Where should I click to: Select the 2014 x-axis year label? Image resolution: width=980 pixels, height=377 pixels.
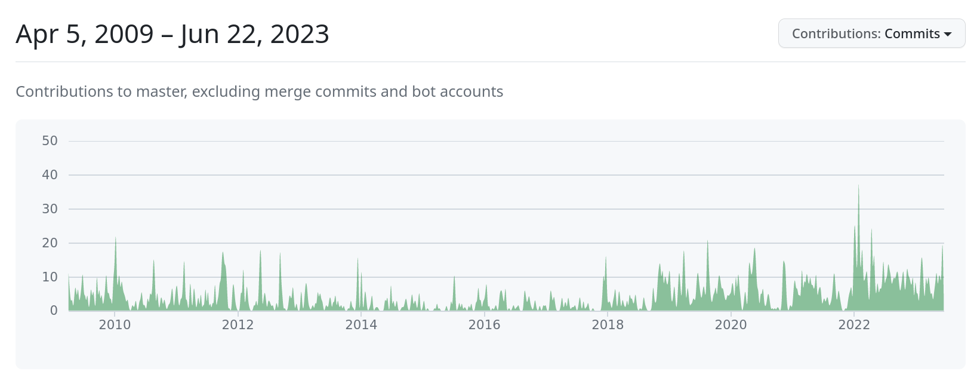pos(361,324)
